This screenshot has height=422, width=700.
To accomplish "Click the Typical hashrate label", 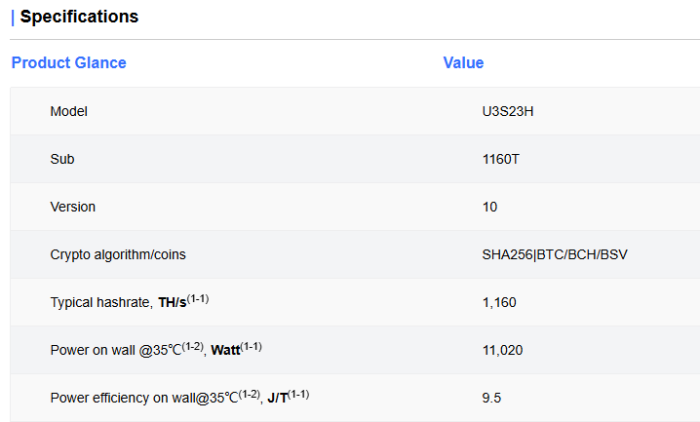I will pyautogui.click(x=101, y=302).
